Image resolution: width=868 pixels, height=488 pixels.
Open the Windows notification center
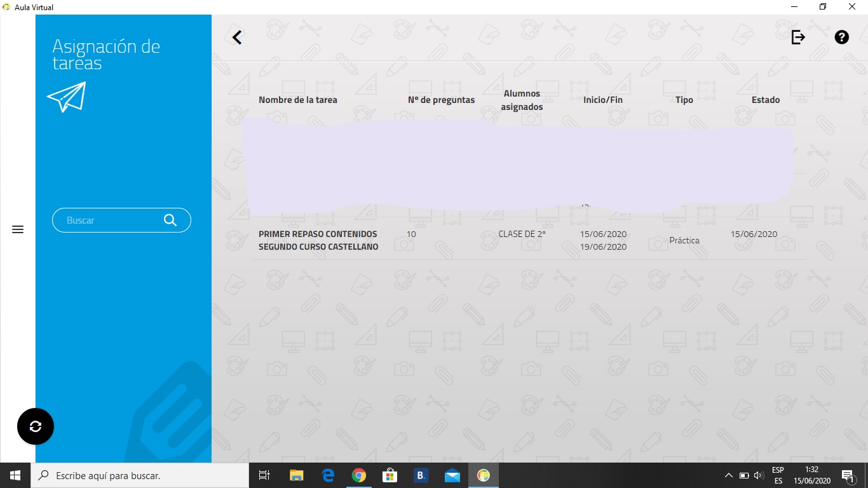[847, 475]
